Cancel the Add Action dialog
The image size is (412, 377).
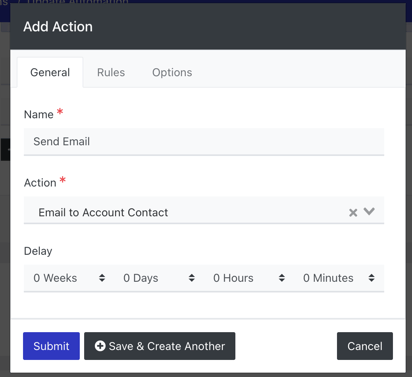[365, 346]
